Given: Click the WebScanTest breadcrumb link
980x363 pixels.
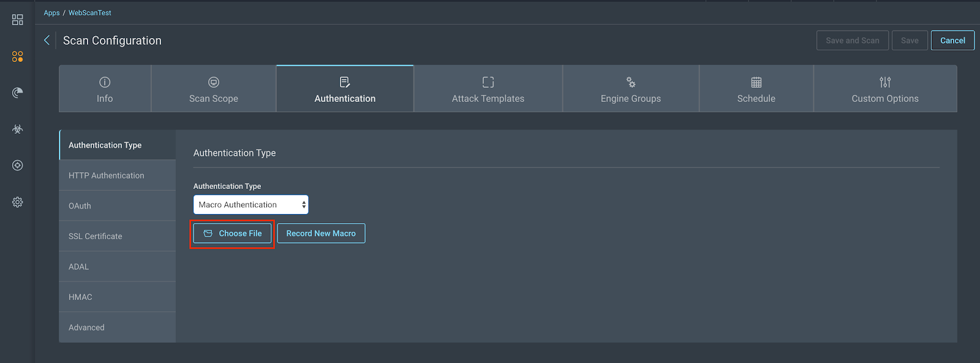Looking at the screenshot, I should point(89,13).
